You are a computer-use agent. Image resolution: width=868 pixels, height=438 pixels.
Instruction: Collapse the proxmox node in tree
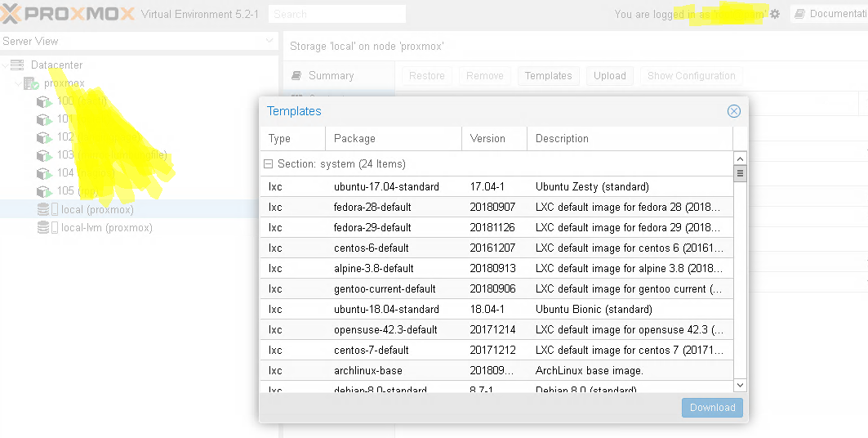coord(19,83)
